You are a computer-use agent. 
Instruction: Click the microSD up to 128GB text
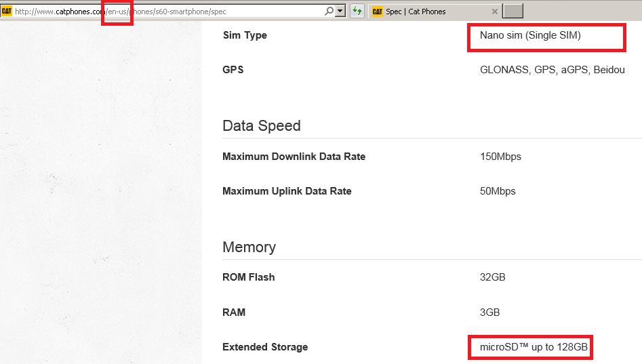click(534, 347)
